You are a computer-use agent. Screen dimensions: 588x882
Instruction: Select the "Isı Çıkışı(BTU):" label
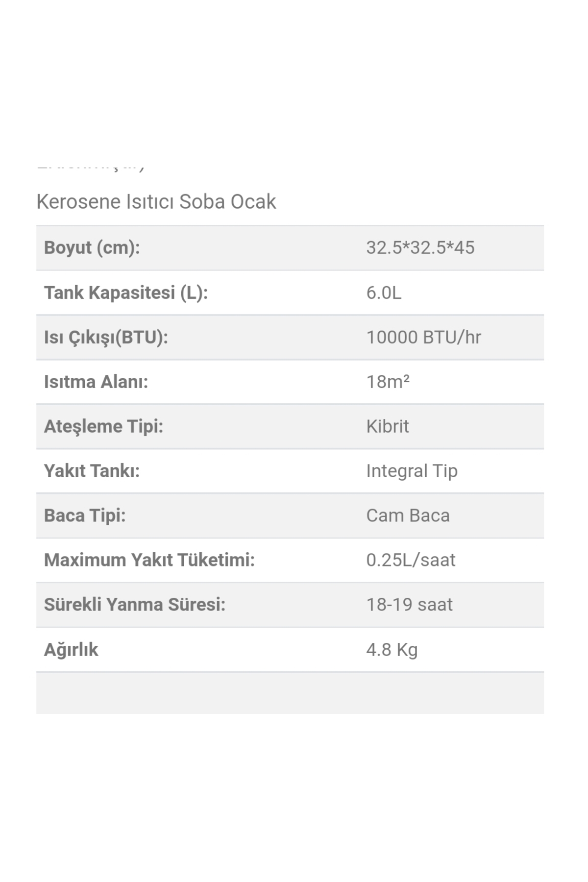click(x=106, y=337)
